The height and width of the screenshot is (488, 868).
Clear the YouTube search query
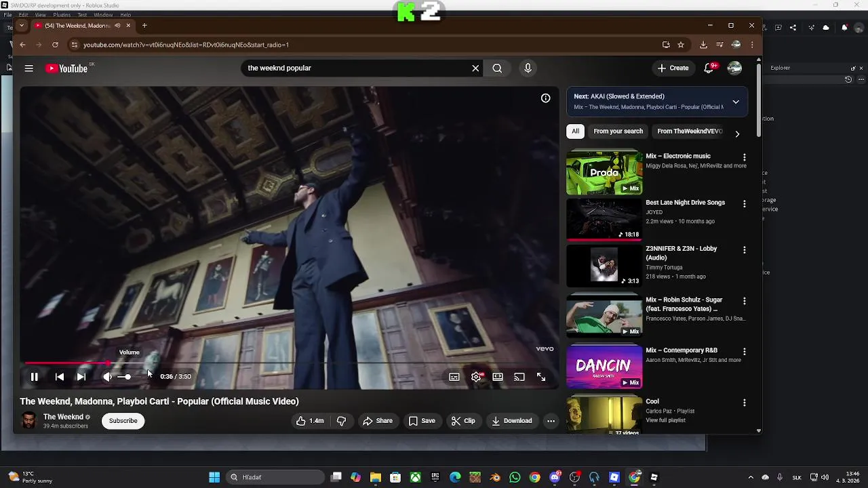point(475,68)
